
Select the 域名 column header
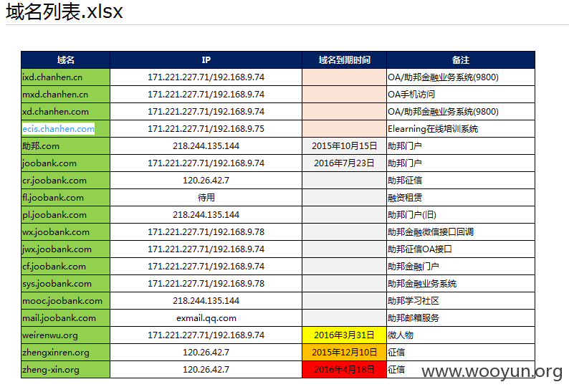coord(66,60)
